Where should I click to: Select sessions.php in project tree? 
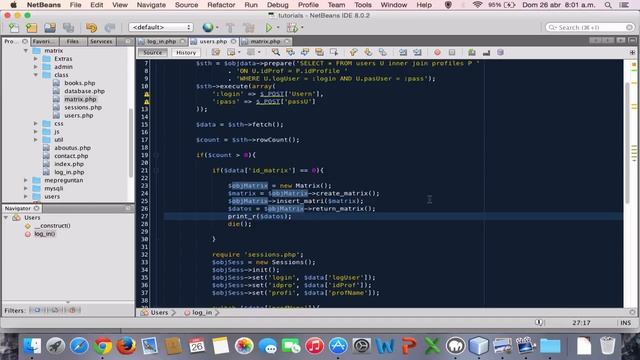pyautogui.click(x=83, y=107)
